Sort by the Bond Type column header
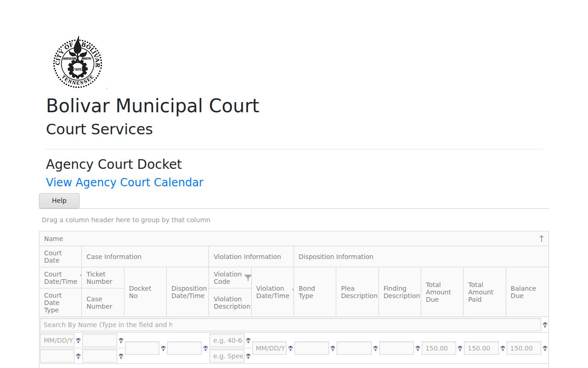The height and width of the screenshot is (368, 588). (315, 292)
